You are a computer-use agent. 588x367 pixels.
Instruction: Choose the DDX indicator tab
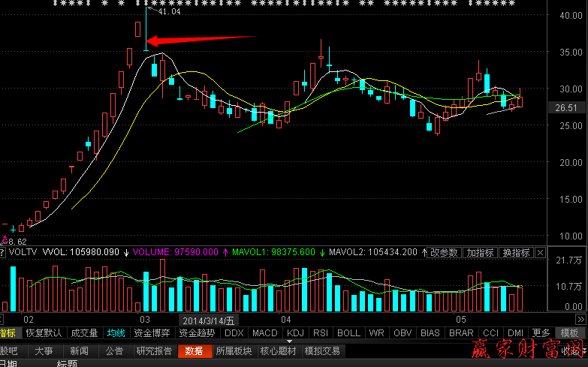234,333
